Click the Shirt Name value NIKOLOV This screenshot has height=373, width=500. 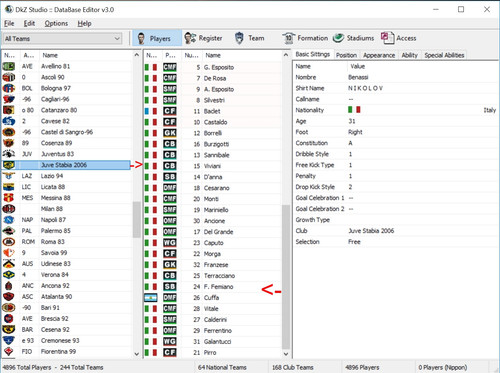[366, 88]
